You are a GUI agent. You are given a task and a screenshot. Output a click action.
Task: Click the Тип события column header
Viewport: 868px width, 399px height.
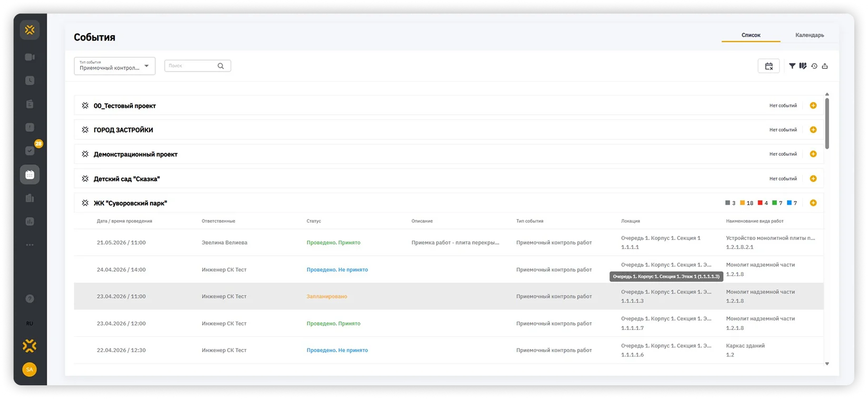pyautogui.click(x=530, y=221)
